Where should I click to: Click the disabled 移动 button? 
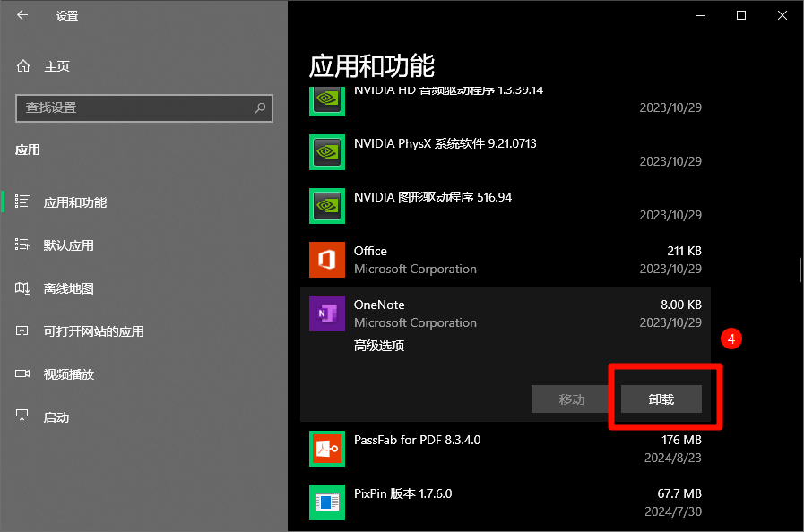(x=572, y=399)
